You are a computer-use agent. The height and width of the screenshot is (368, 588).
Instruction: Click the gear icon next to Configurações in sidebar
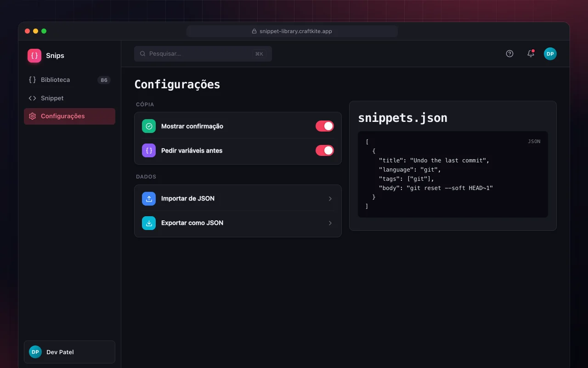[32, 116]
